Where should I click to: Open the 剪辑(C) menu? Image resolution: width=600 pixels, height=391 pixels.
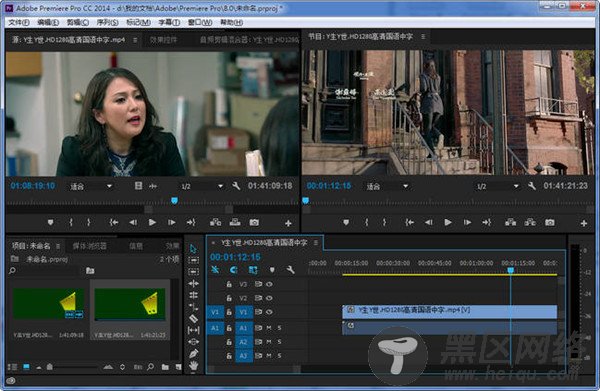pos(78,23)
